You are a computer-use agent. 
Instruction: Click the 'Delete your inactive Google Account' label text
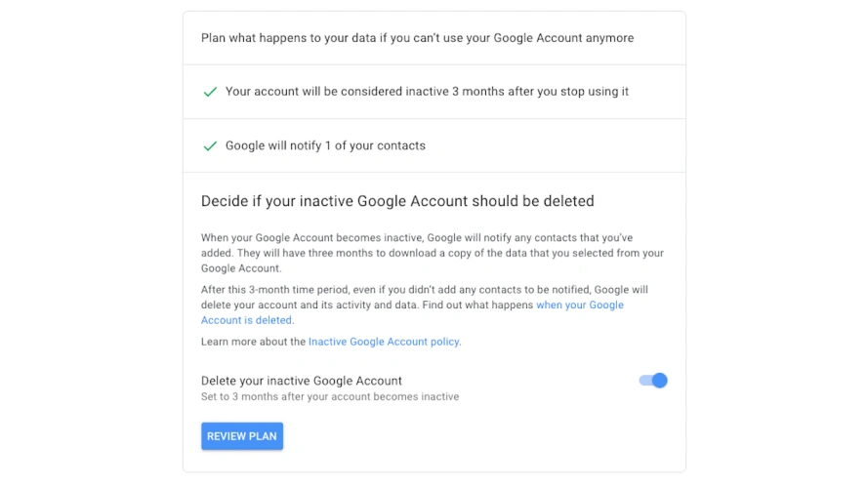click(302, 381)
